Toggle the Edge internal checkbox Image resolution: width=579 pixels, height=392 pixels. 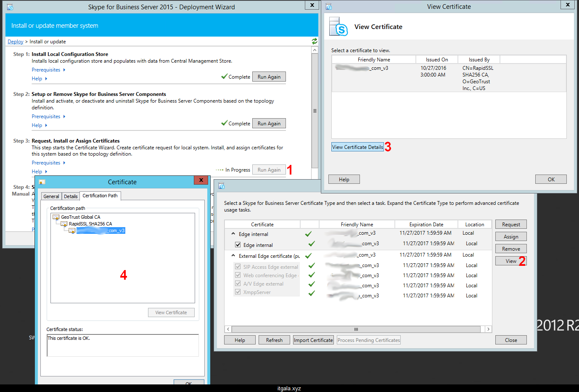pos(238,245)
